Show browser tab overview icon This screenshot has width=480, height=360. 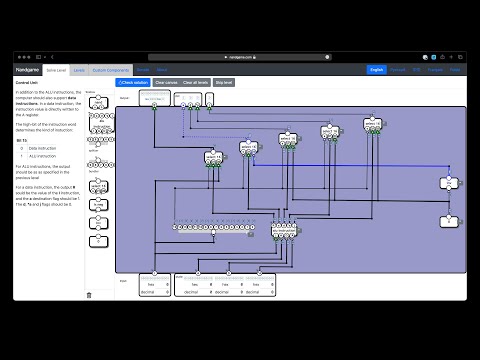460,57
